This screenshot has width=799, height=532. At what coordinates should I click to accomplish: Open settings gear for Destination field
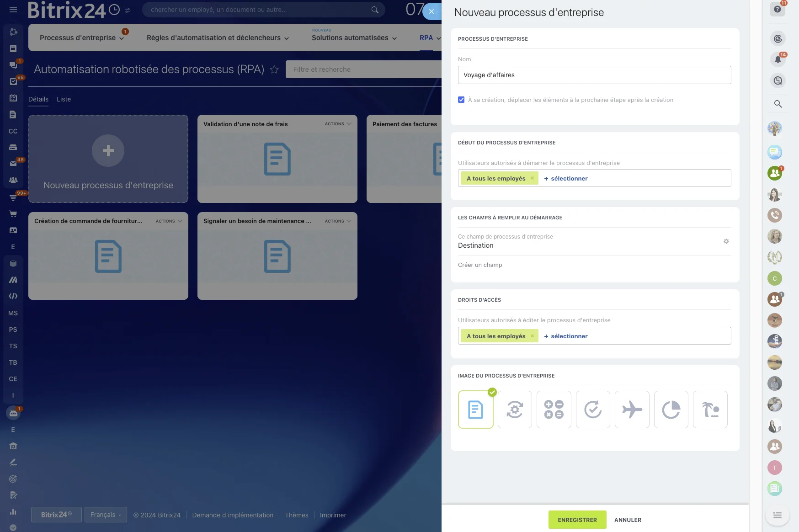(726, 241)
